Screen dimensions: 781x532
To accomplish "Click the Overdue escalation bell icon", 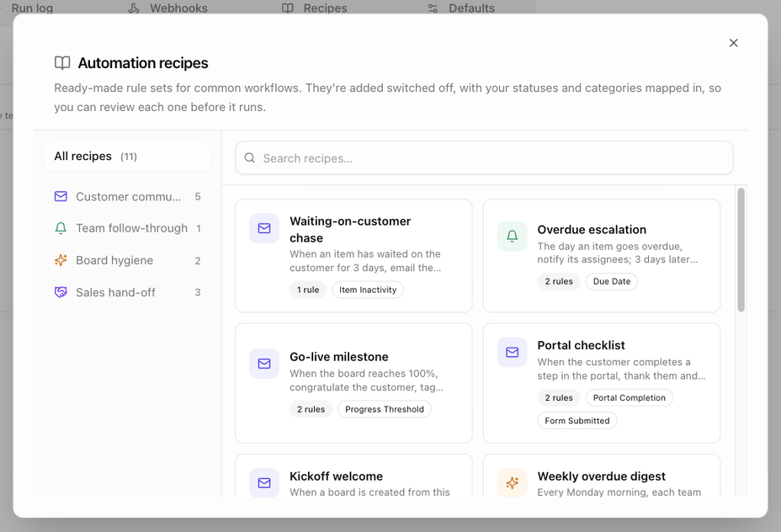I will click(512, 236).
